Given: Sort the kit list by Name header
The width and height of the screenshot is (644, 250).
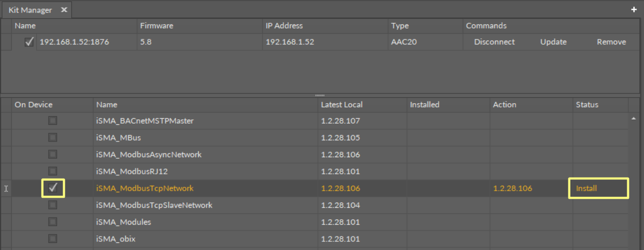Looking at the screenshot, I should click(x=107, y=105).
